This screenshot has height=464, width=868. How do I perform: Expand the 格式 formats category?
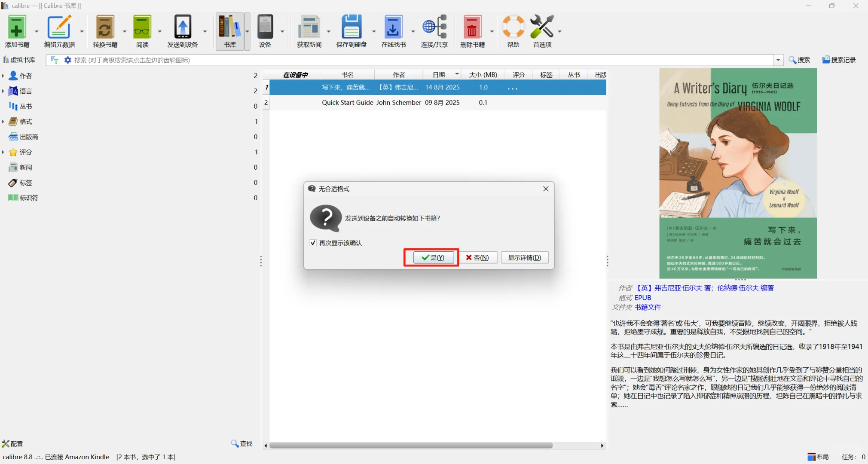coord(3,122)
